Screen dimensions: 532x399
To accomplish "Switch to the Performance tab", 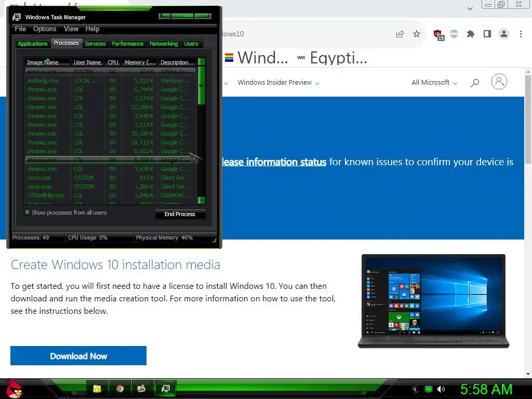I will click(x=128, y=44).
